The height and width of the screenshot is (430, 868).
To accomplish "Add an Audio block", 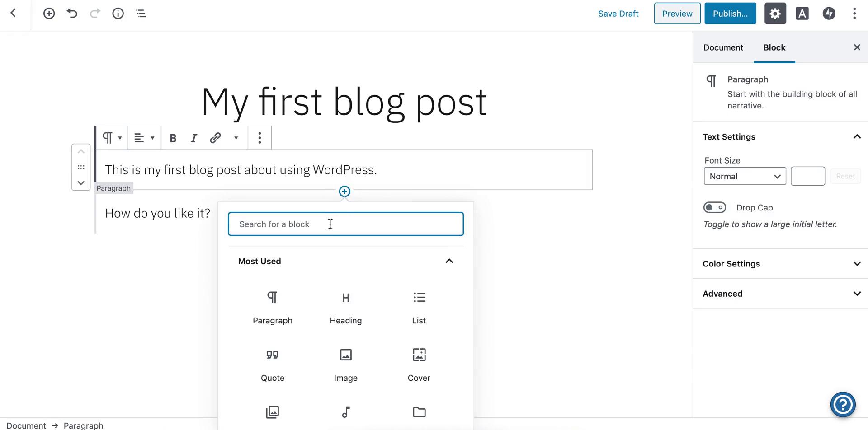I will tap(345, 412).
